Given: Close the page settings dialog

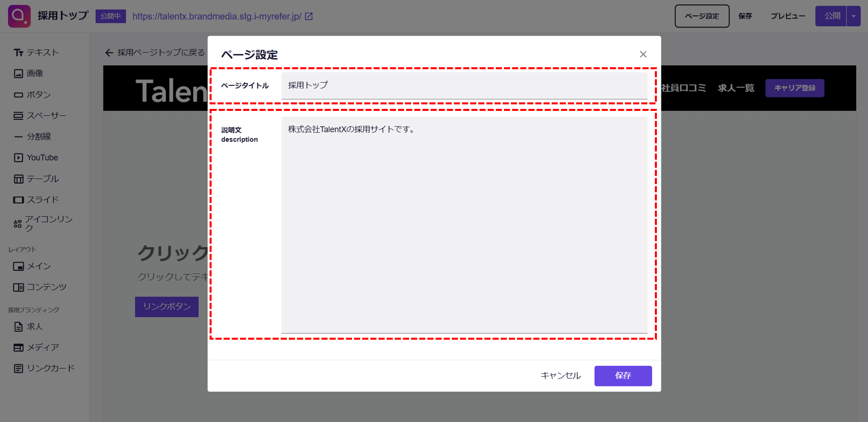Looking at the screenshot, I should point(643,54).
